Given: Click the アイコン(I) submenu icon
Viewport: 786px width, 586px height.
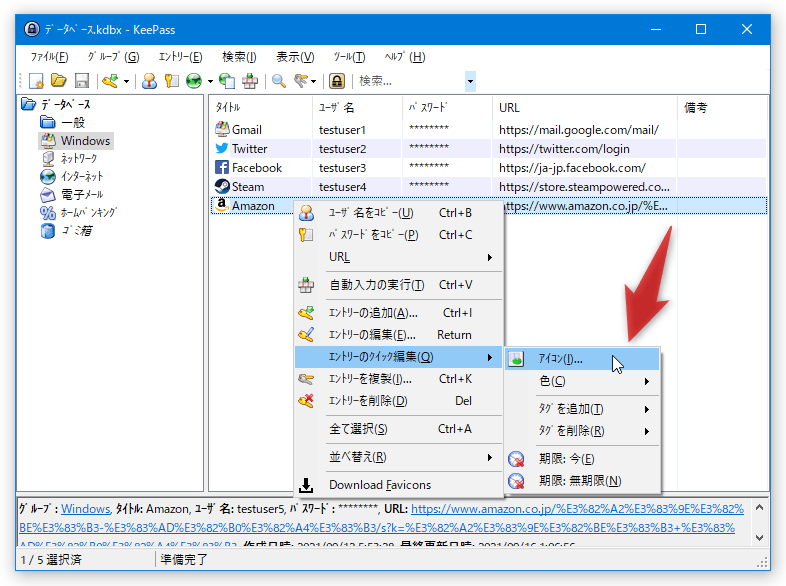Looking at the screenshot, I should (516, 359).
